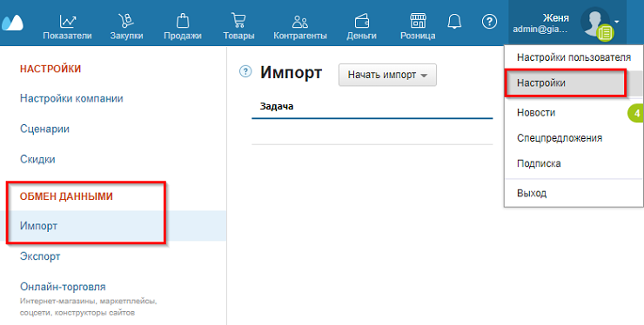644x325 pixels.
Task: Open the Деньги wallet icon
Action: tap(361, 21)
